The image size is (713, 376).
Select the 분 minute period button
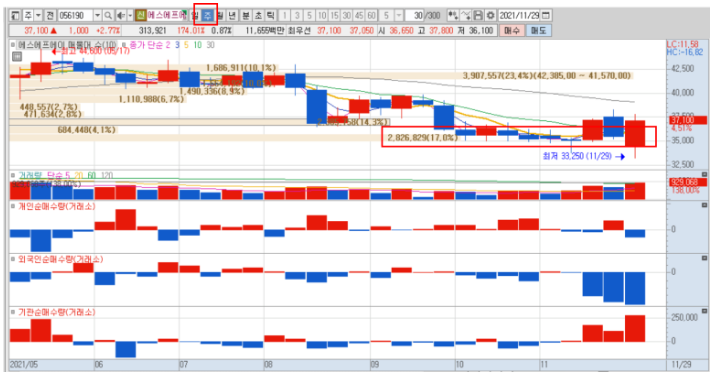coord(246,15)
